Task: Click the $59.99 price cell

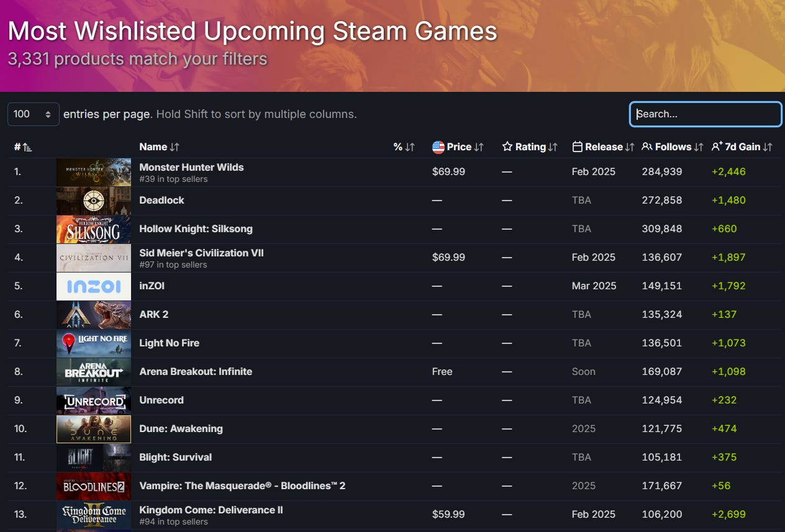Action: click(x=448, y=515)
